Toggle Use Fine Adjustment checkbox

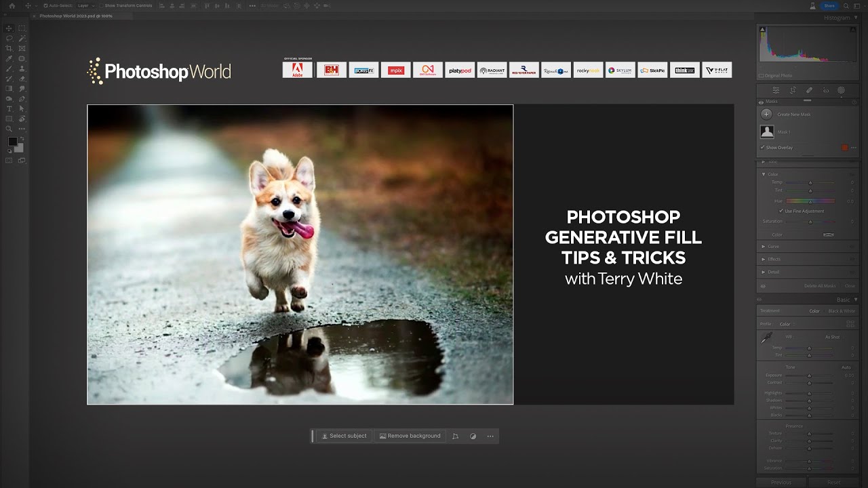(x=781, y=211)
